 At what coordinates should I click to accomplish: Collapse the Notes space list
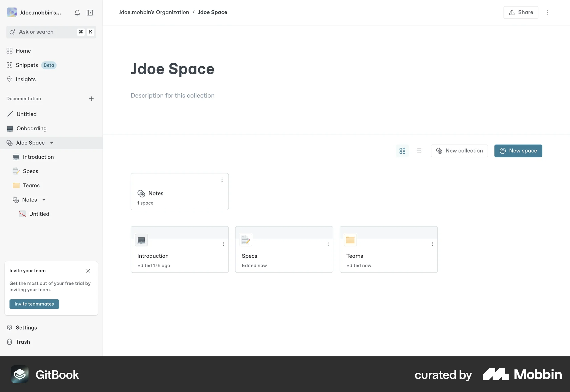point(44,200)
